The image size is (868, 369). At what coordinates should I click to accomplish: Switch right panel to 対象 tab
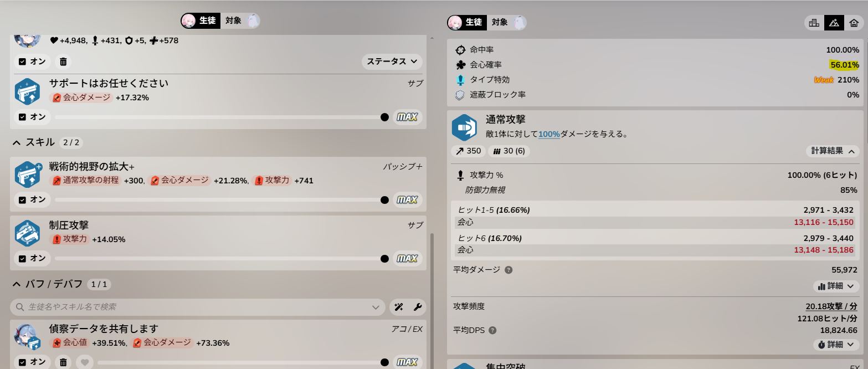coord(507,22)
